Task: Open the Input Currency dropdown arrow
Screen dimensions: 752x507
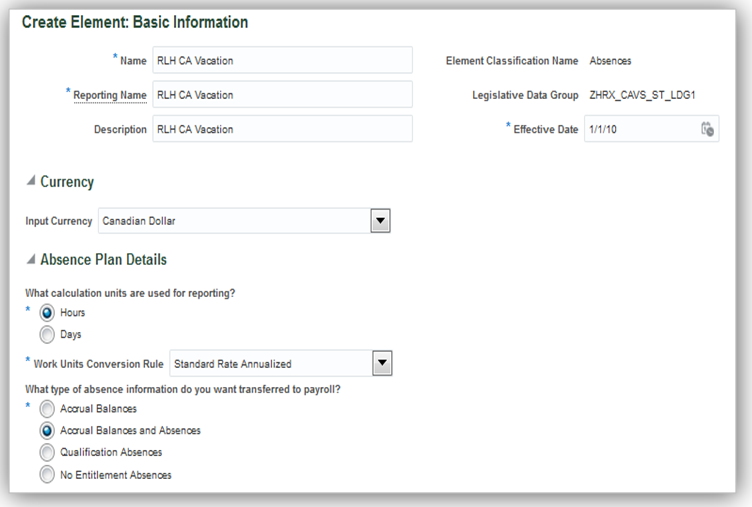Action: click(379, 220)
